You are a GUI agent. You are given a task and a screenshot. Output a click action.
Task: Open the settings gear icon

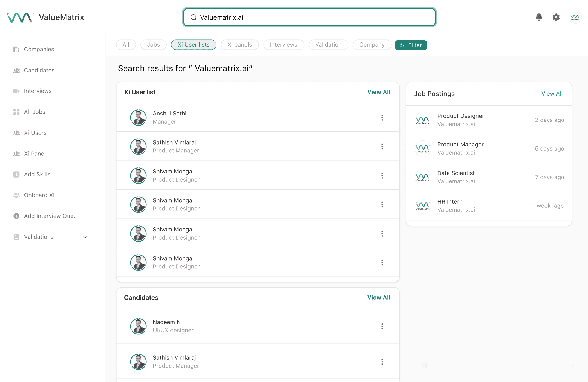tap(556, 17)
